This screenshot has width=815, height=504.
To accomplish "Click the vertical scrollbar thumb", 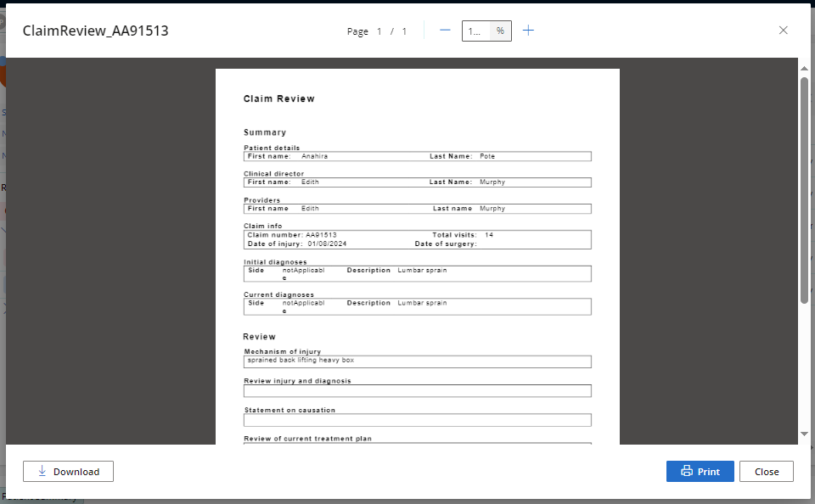I will (x=804, y=190).
